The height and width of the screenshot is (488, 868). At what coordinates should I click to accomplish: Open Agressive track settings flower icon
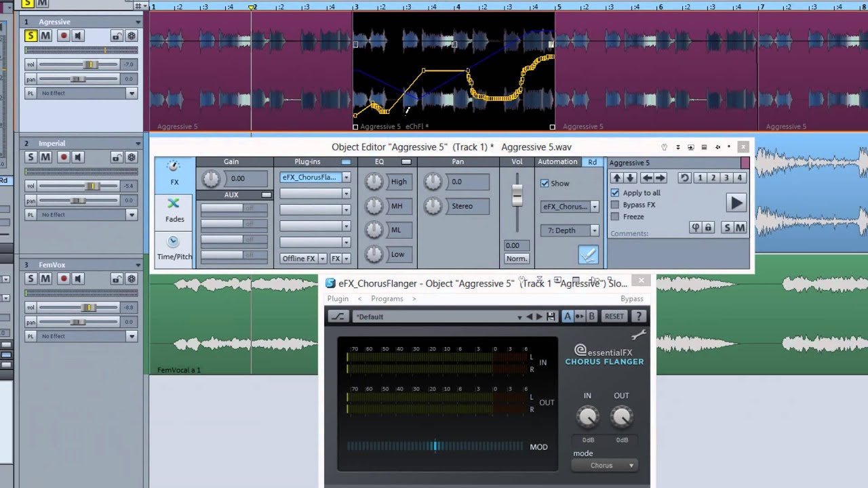coord(132,36)
